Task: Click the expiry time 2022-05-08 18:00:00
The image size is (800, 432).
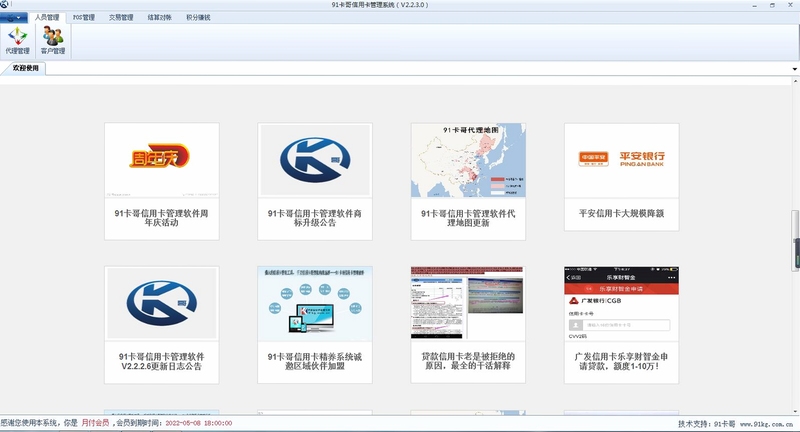Action: pos(198,423)
